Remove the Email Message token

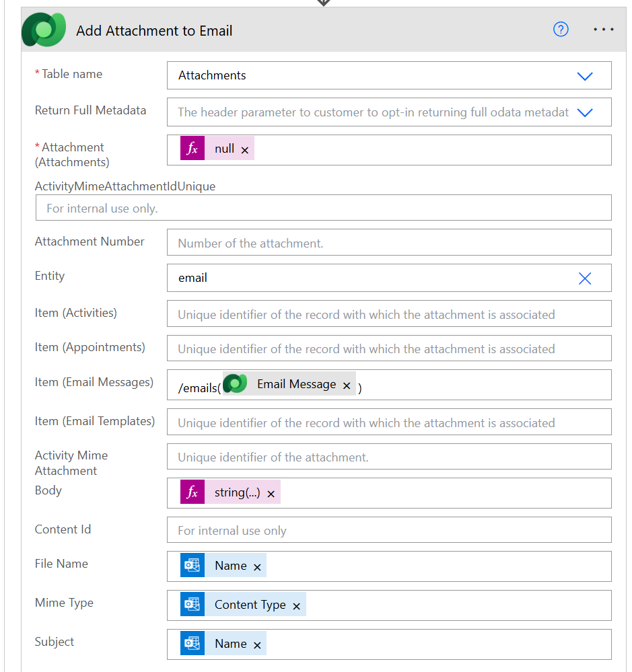[x=347, y=385]
